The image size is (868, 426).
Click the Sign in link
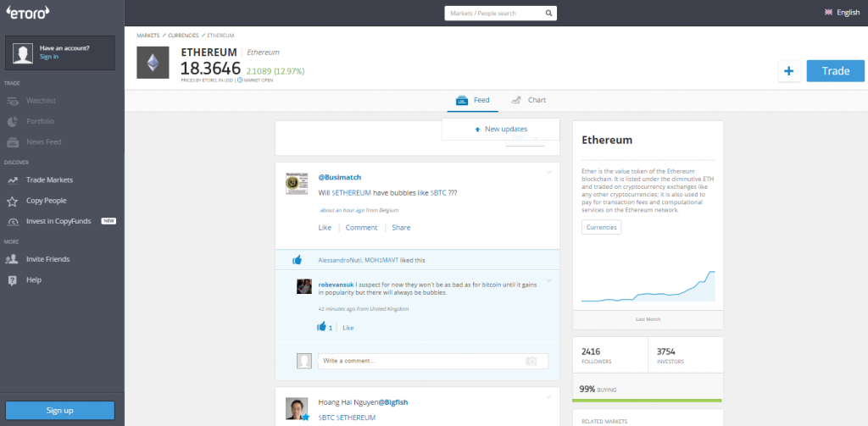tap(49, 57)
